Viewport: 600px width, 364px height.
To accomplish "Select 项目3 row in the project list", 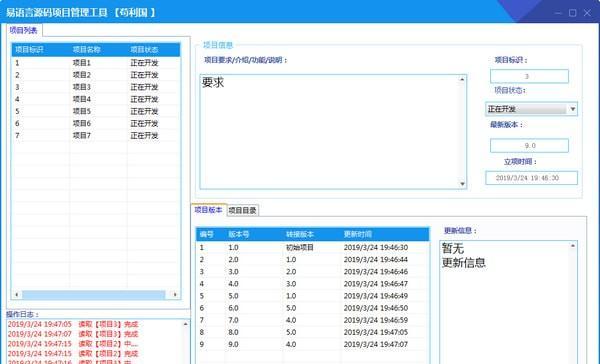I will click(96, 87).
